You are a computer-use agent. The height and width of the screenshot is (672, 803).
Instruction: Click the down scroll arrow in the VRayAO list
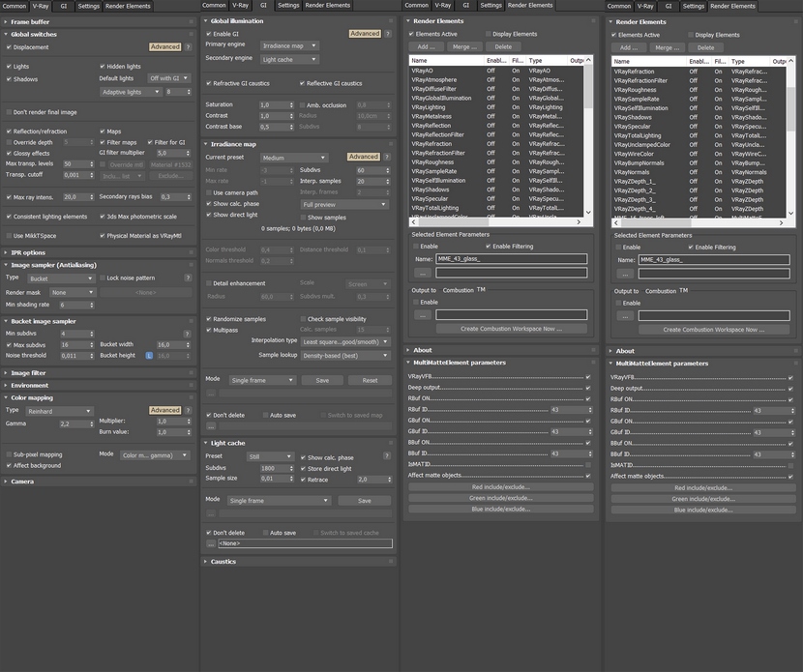pos(588,213)
